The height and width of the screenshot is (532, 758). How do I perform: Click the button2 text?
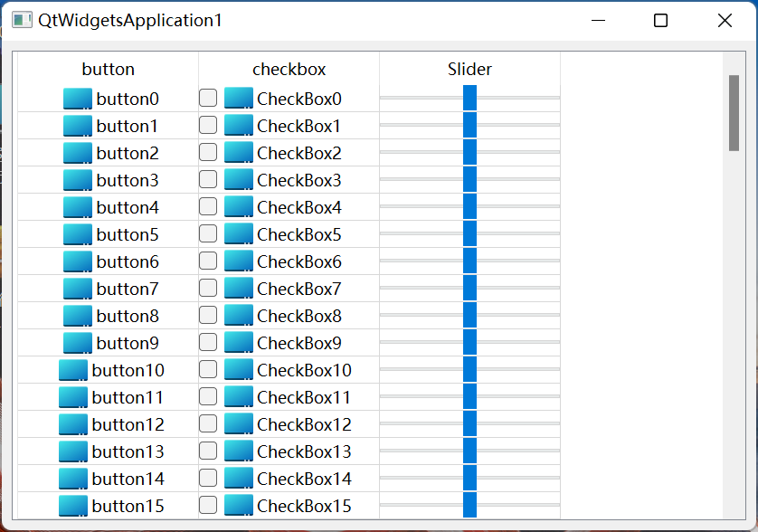pos(128,153)
